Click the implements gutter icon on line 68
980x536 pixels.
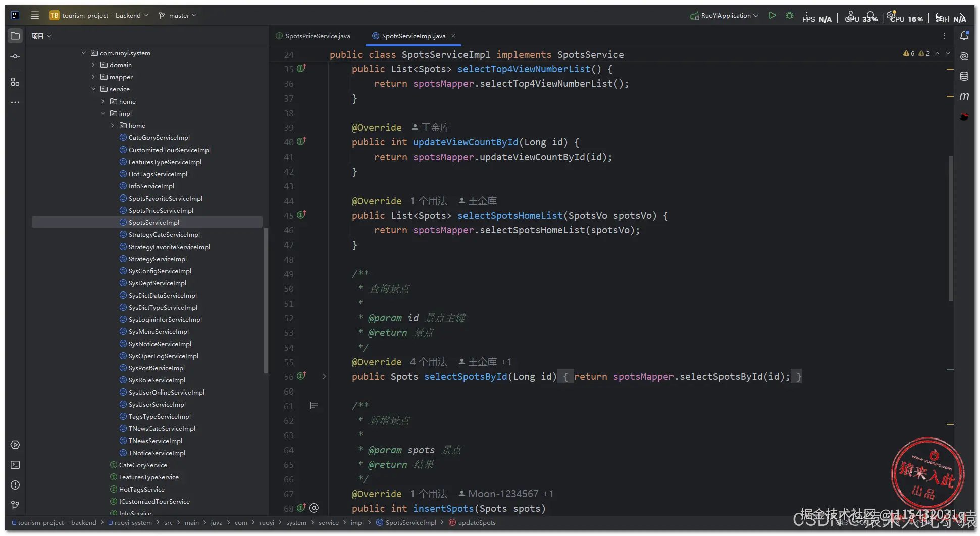tap(301, 508)
